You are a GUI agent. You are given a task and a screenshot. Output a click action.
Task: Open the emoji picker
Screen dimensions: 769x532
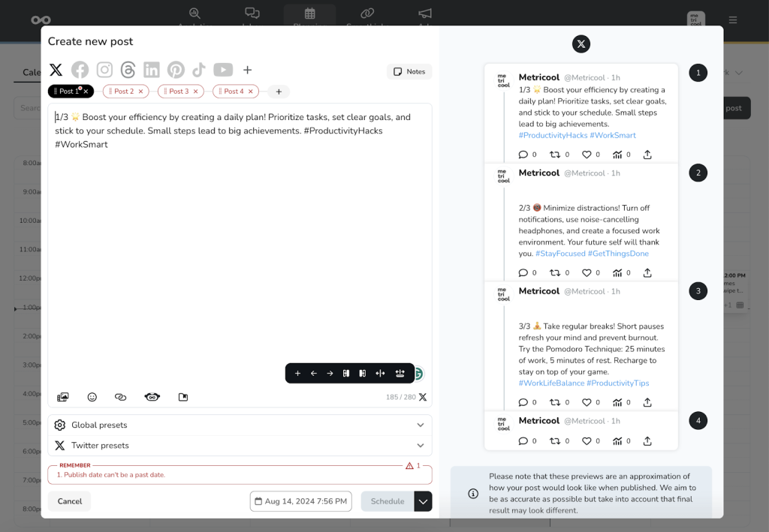92,397
